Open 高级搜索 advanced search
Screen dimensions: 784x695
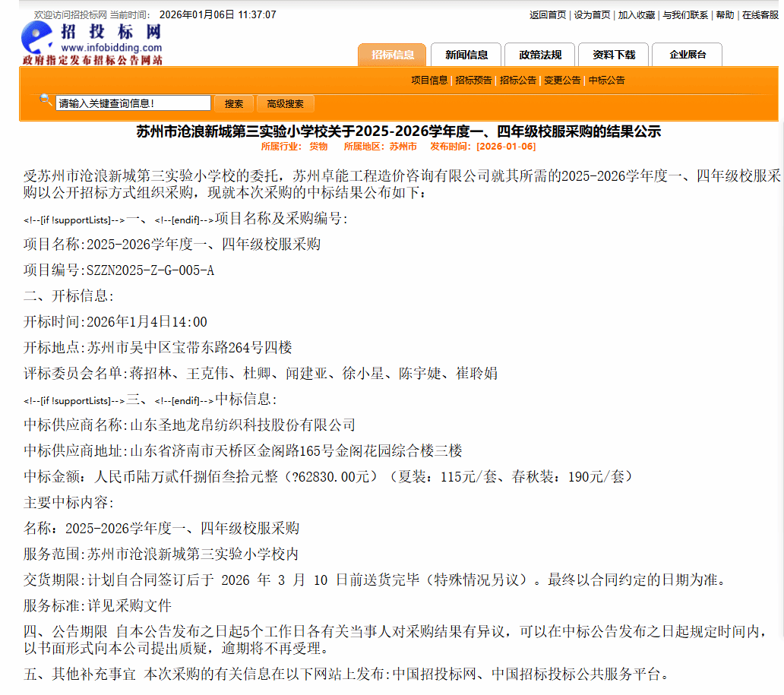coord(285,104)
